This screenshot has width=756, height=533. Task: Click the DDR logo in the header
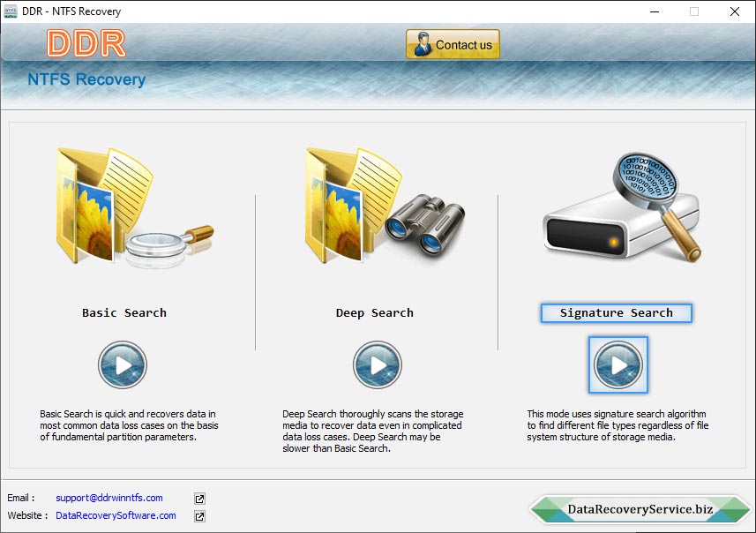click(86, 44)
